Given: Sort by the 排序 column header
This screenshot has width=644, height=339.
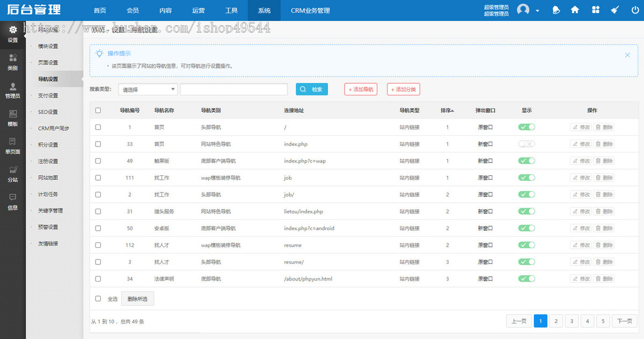Looking at the screenshot, I should coord(447,110).
